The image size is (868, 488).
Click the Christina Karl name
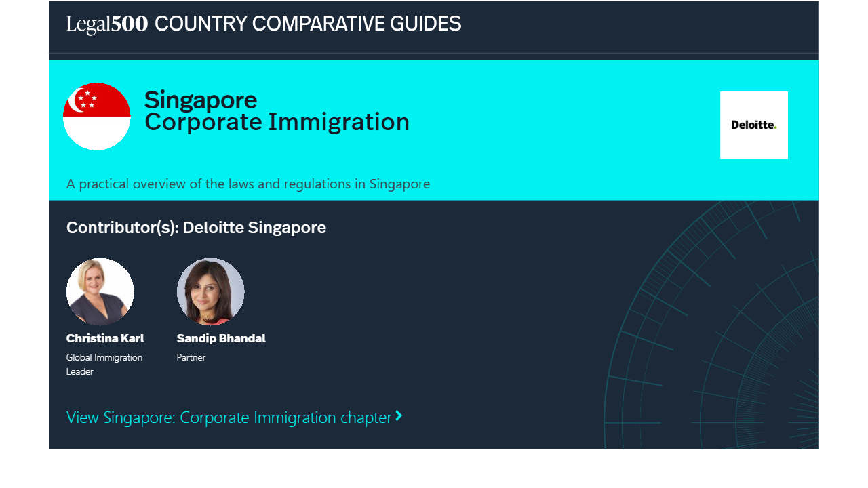point(105,338)
